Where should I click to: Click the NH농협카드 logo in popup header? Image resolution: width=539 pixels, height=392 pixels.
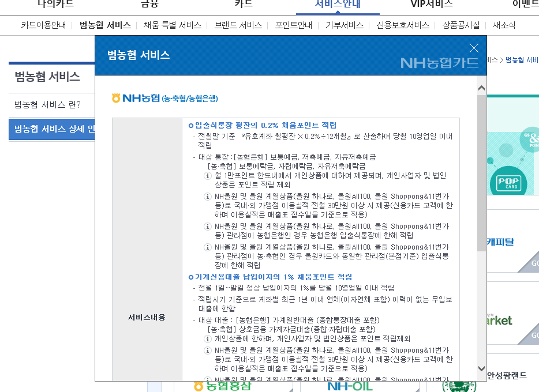coord(439,62)
